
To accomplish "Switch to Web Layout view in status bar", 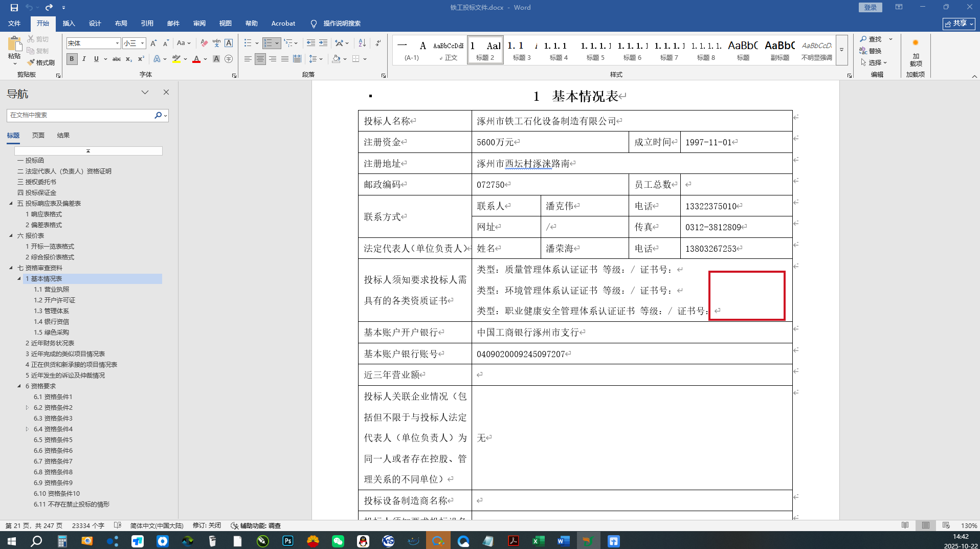I will pos(946,525).
